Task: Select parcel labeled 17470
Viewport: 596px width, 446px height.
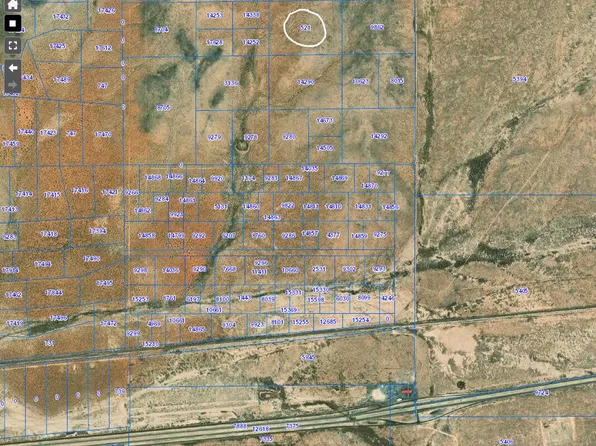Action: (103, 134)
